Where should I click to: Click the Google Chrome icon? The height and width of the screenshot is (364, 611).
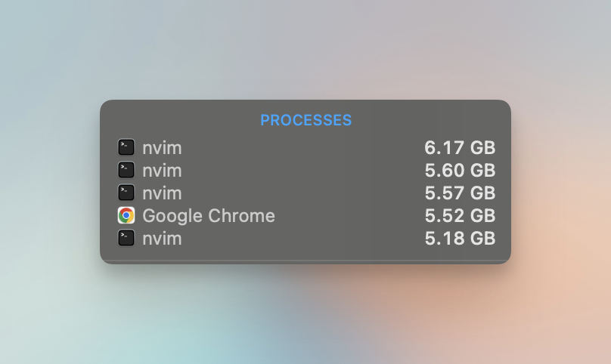click(126, 216)
